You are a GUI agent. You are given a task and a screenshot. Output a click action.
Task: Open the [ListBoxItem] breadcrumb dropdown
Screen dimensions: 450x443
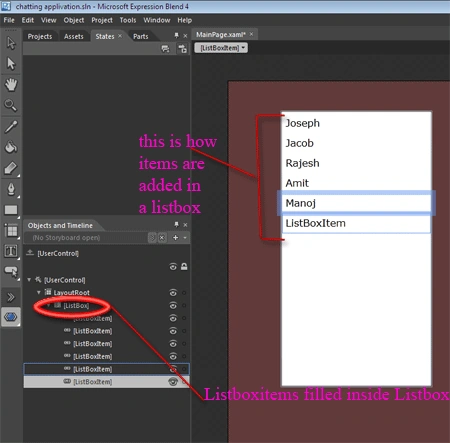point(221,48)
